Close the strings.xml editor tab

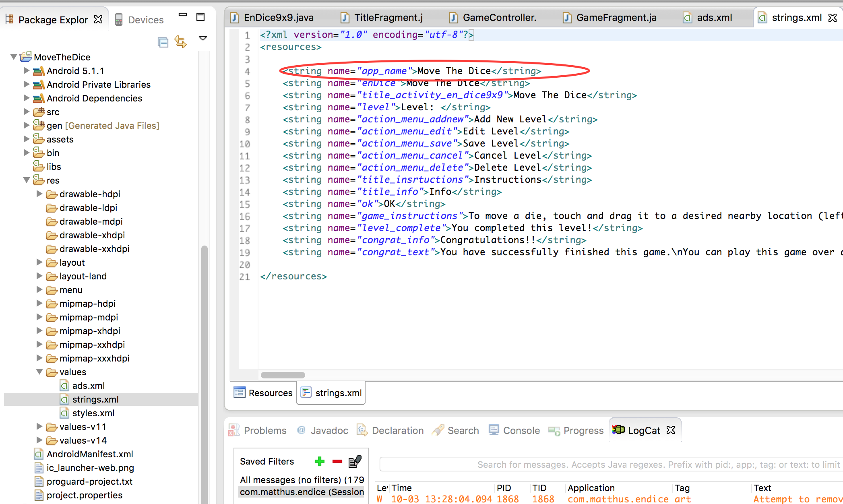833,18
